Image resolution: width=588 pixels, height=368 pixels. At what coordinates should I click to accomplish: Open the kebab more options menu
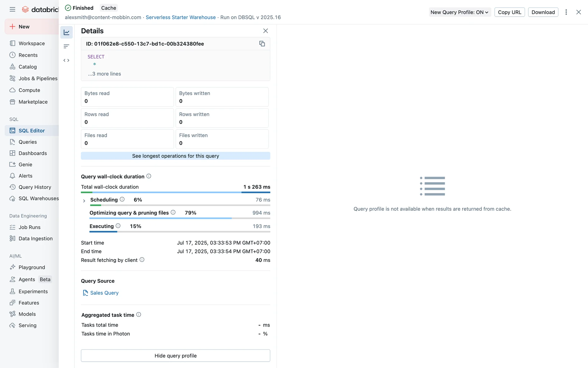coord(566,12)
